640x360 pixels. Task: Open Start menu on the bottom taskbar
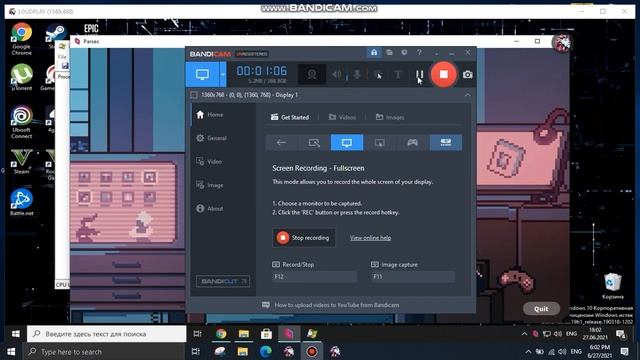point(11,352)
